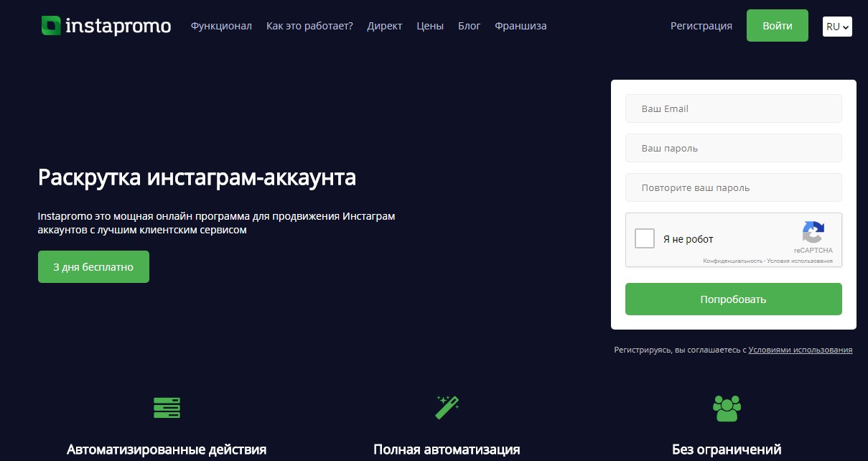Click the "Раскрутка инстаграм-аккаунта" heading
Screen dimensions: 868x461
tap(197, 177)
